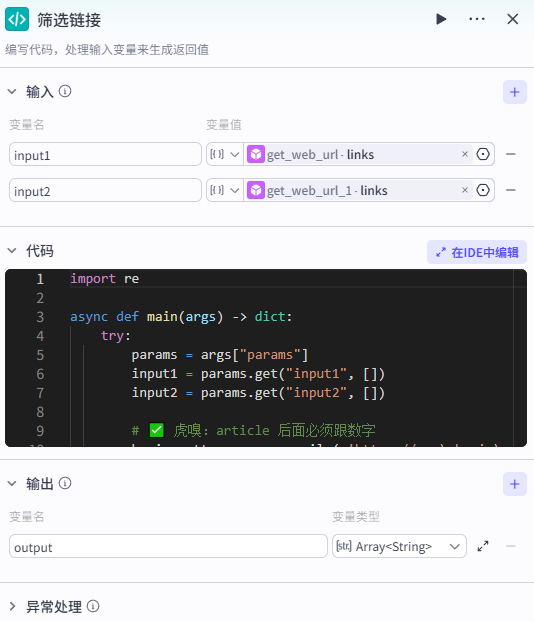Click the 筛选链接 node title
The height and width of the screenshot is (622, 534).
[69, 20]
